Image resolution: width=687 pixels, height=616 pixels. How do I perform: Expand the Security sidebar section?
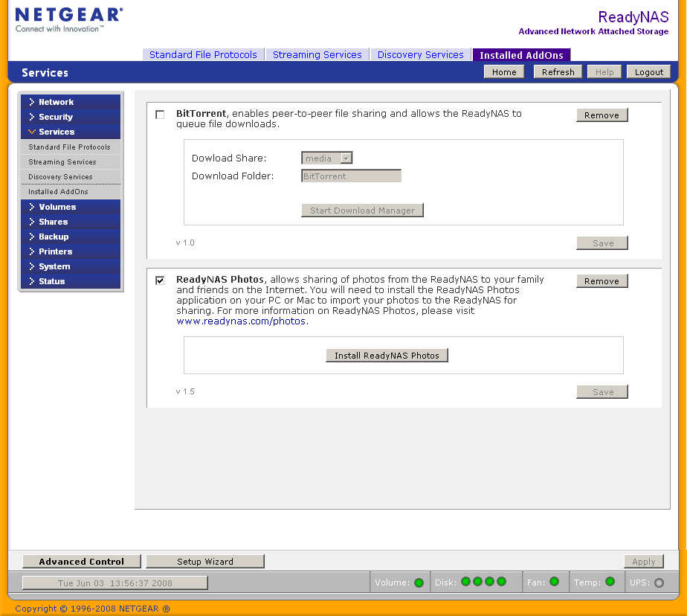point(71,117)
